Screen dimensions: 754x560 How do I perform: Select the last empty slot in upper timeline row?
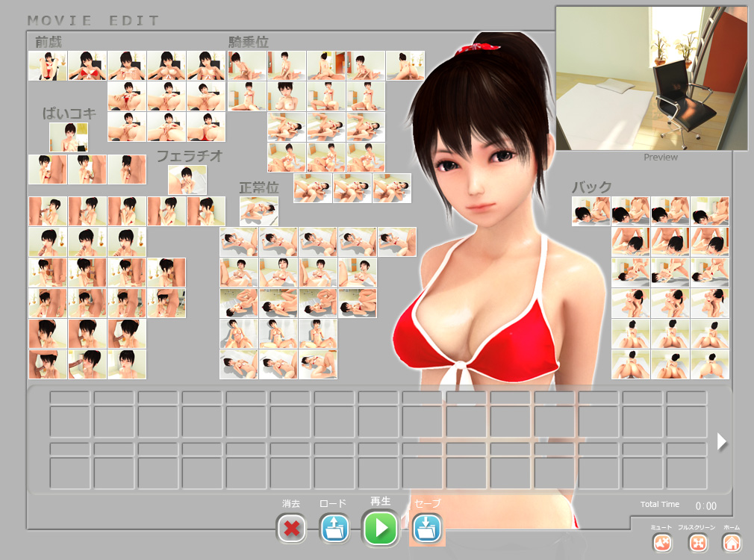click(686, 421)
